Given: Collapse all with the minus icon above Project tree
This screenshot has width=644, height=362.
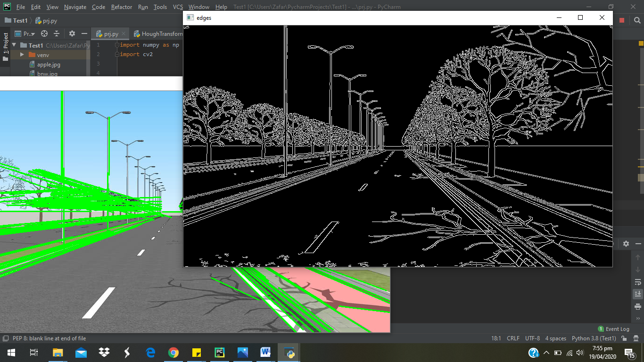Looking at the screenshot, I should [56, 33].
